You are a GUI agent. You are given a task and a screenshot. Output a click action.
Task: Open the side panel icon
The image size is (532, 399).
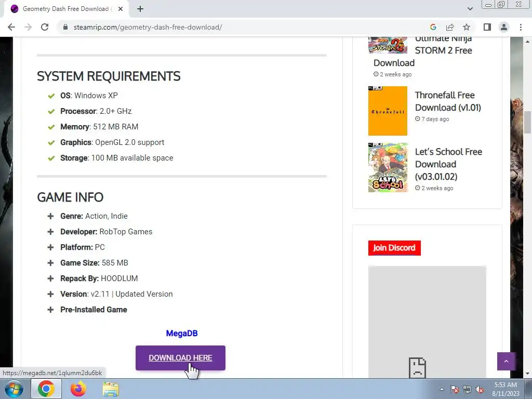pyautogui.click(x=487, y=27)
